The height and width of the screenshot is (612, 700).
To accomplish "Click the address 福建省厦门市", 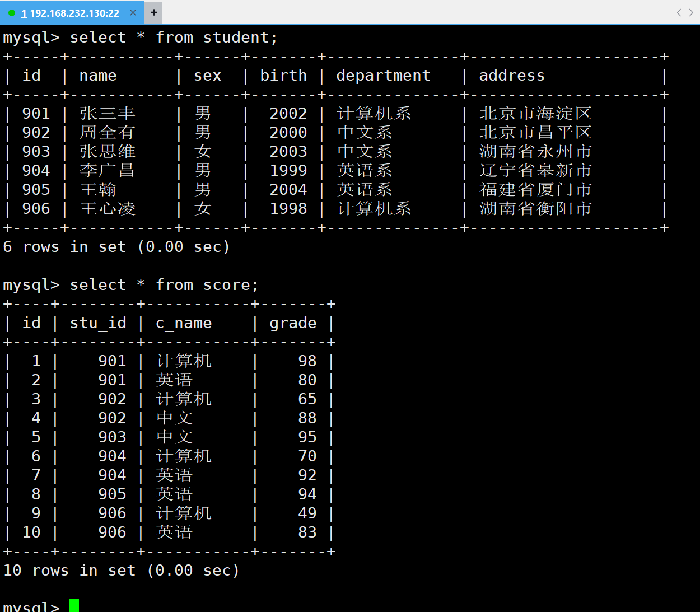I will (535, 189).
